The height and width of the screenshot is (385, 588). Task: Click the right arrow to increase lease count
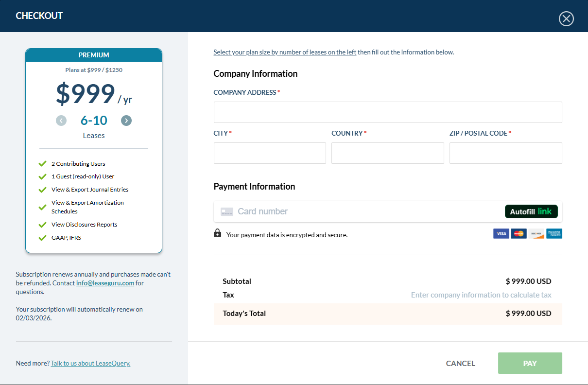click(126, 121)
